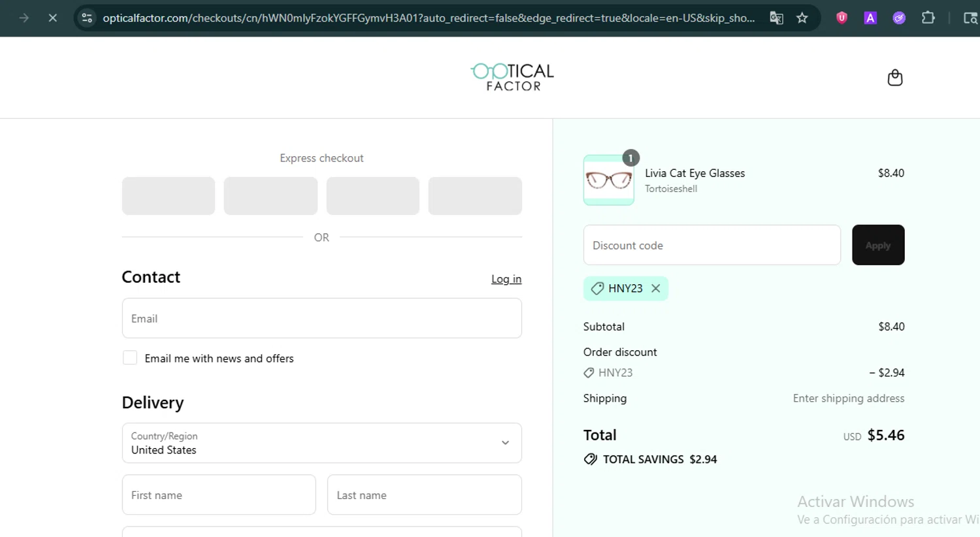Click the fourth express checkout button
The width and height of the screenshot is (980, 537).
pyautogui.click(x=475, y=196)
